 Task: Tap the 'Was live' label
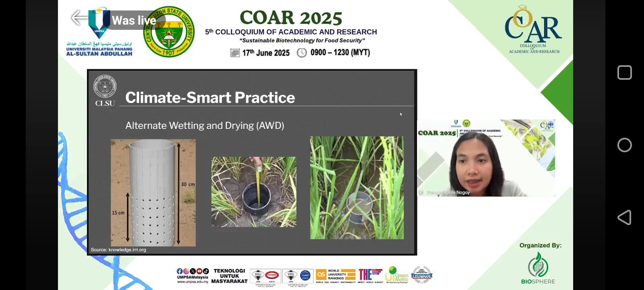[134, 20]
